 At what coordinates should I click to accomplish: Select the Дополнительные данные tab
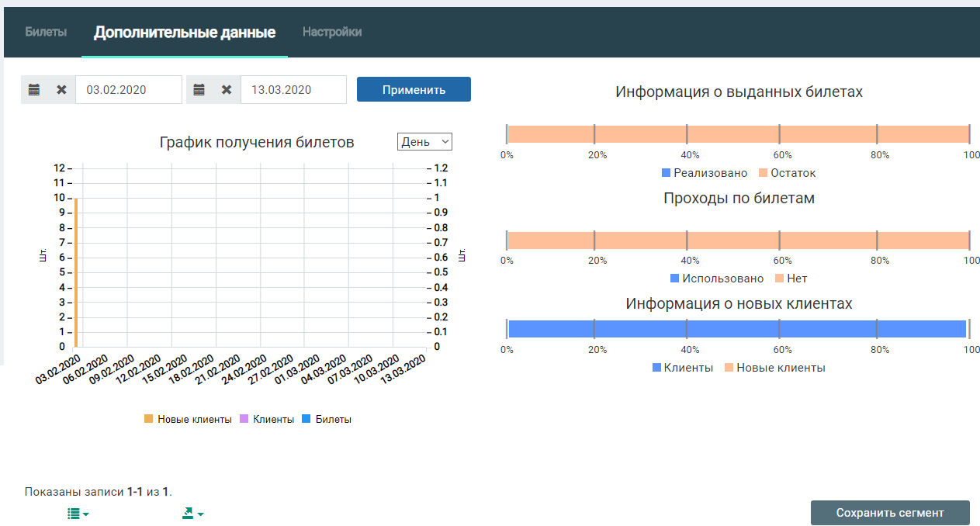tap(185, 33)
